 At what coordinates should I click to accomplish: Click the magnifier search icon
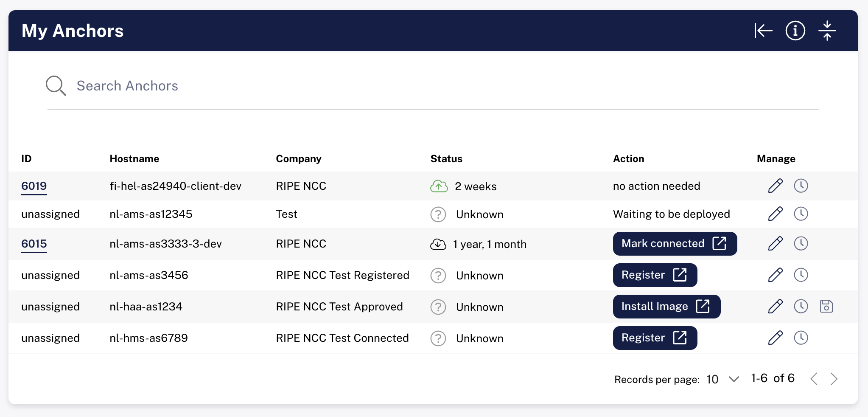click(56, 86)
